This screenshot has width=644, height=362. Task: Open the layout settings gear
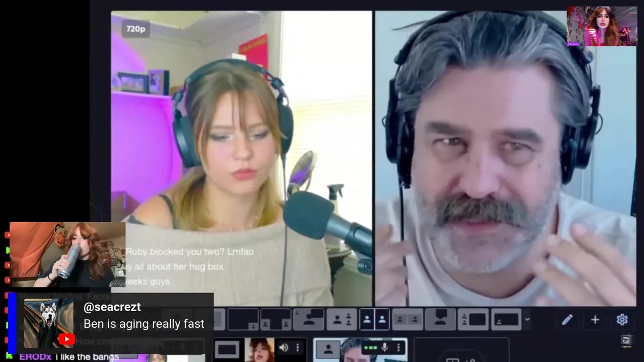pos(622,320)
